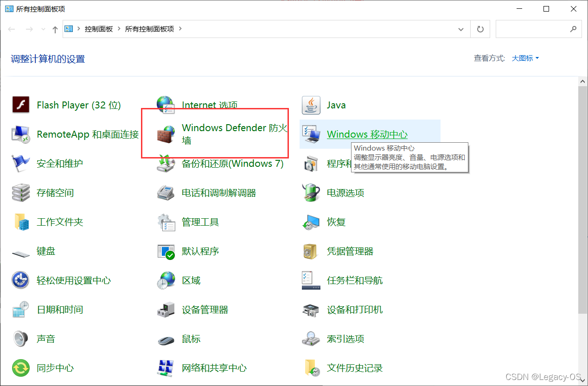
Task: Open the 轻松使用设置中心 label
Action: (x=74, y=280)
